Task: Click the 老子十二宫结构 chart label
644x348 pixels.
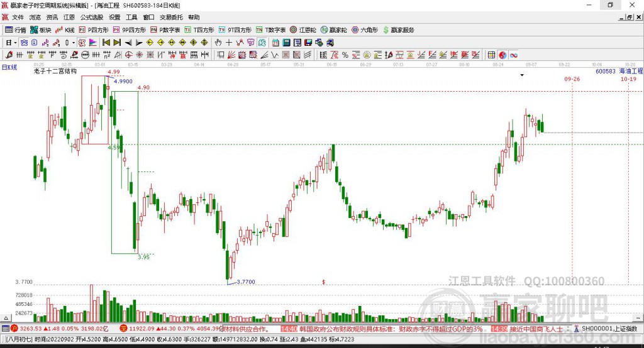Action: coord(55,71)
